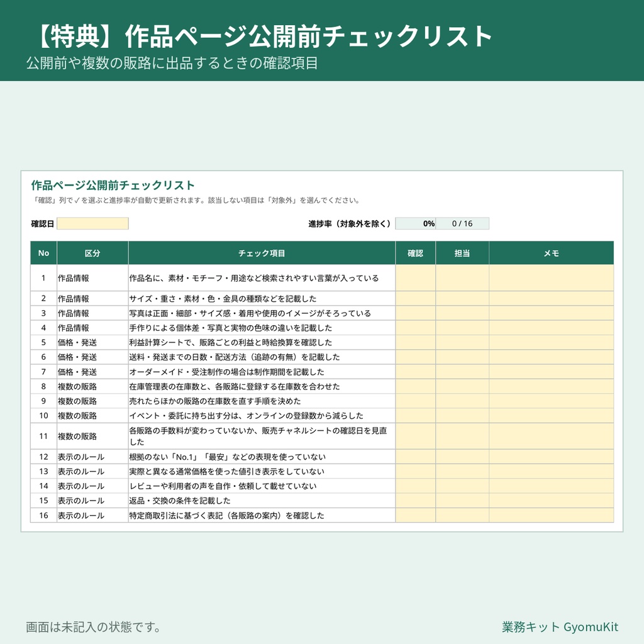Select item text 実際と異なる通常価格を使った値引き表示

226,472
